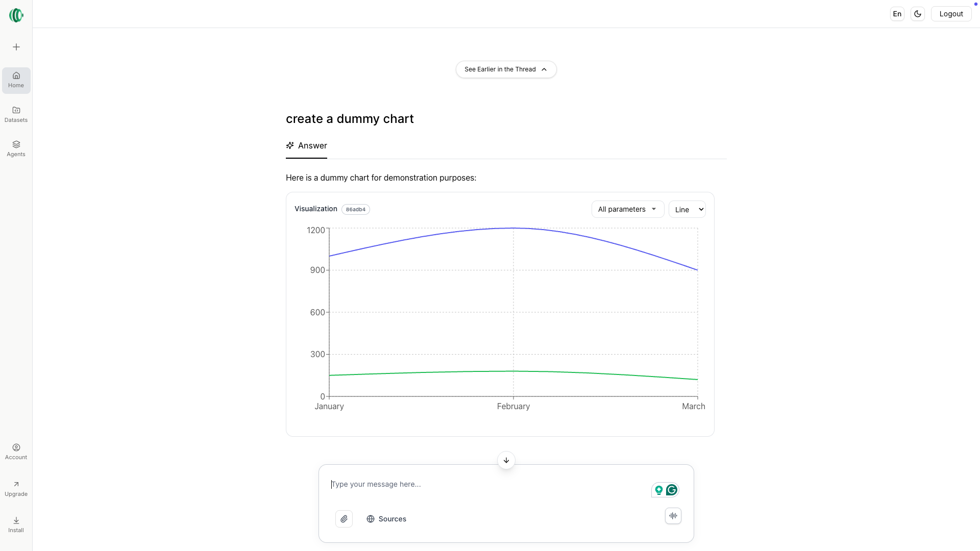Click the Logout button
980x551 pixels.
(x=951, y=14)
